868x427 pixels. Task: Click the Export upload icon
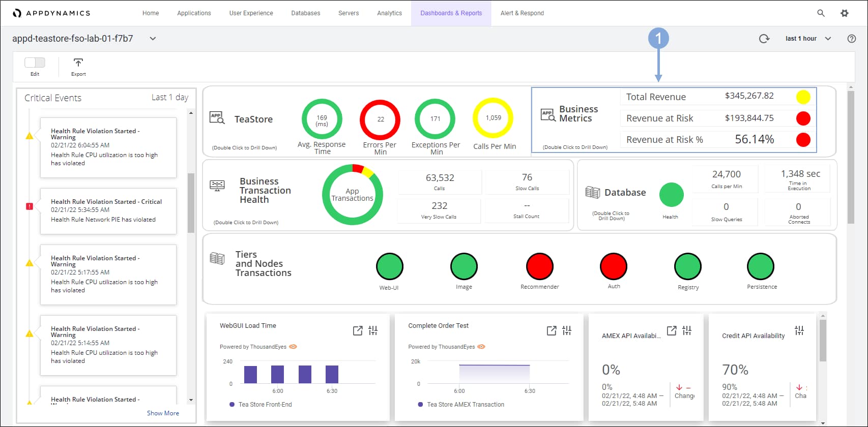[78, 63]
